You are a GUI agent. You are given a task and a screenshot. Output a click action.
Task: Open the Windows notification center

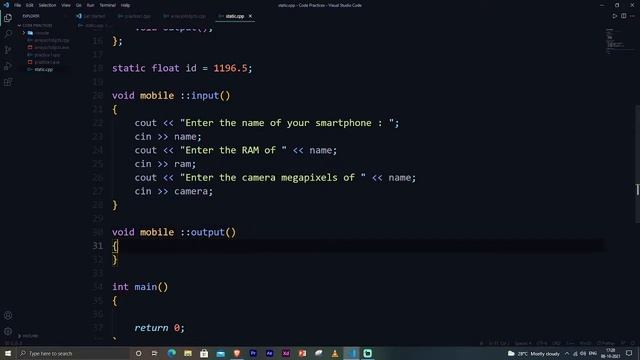pyautogui.click(x=629, y=353)
